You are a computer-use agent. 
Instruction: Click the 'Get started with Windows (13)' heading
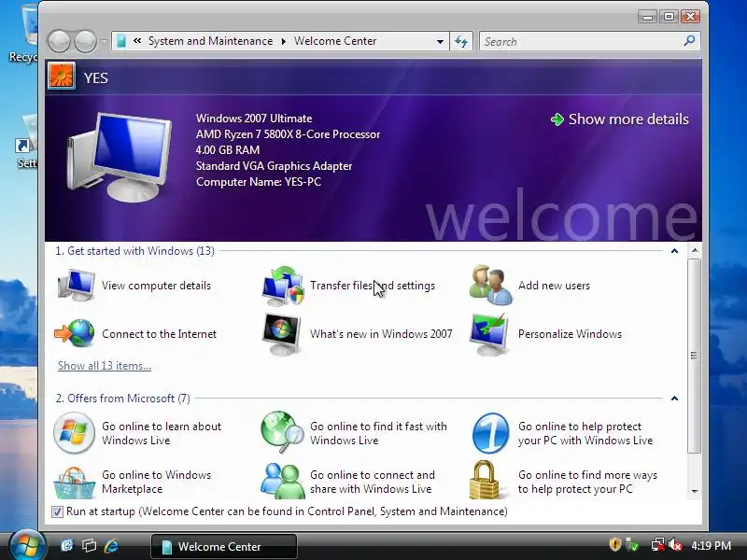[x=134, y=251]
